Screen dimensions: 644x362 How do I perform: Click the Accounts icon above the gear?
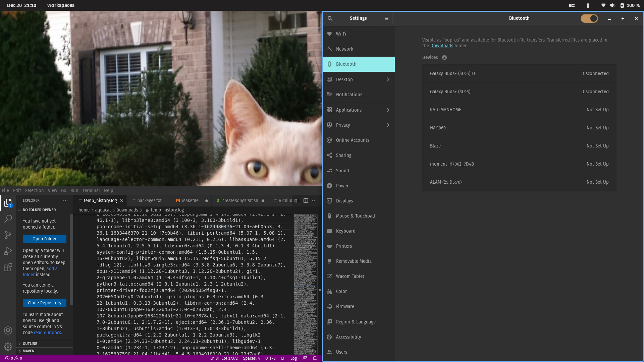[x=8, y=330]
